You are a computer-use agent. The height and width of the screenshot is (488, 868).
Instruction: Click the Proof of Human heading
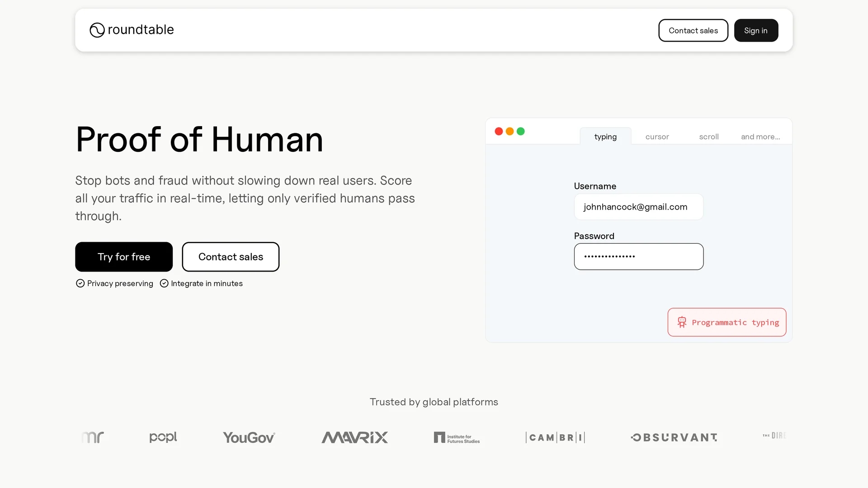point(199,139)
